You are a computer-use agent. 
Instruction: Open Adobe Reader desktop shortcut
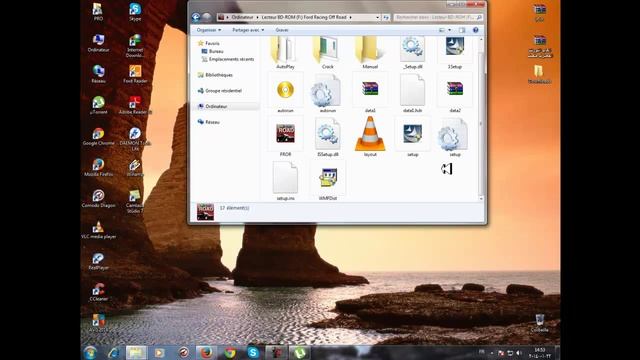coord(135,105)
